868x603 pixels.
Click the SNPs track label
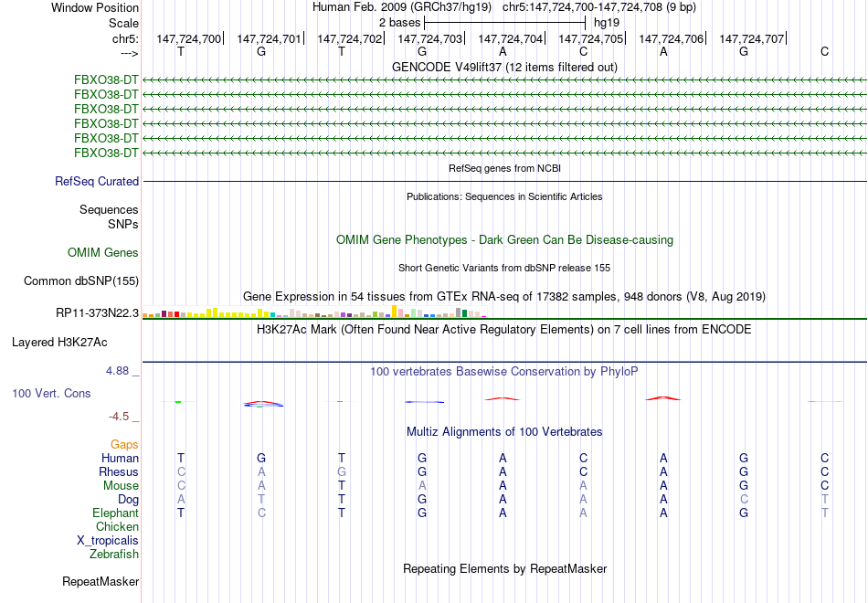[x=123, y=224]
